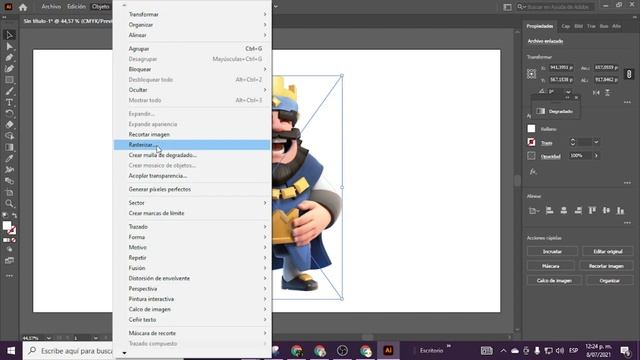Click the toolbar fill color square

[x=7, y=225]
